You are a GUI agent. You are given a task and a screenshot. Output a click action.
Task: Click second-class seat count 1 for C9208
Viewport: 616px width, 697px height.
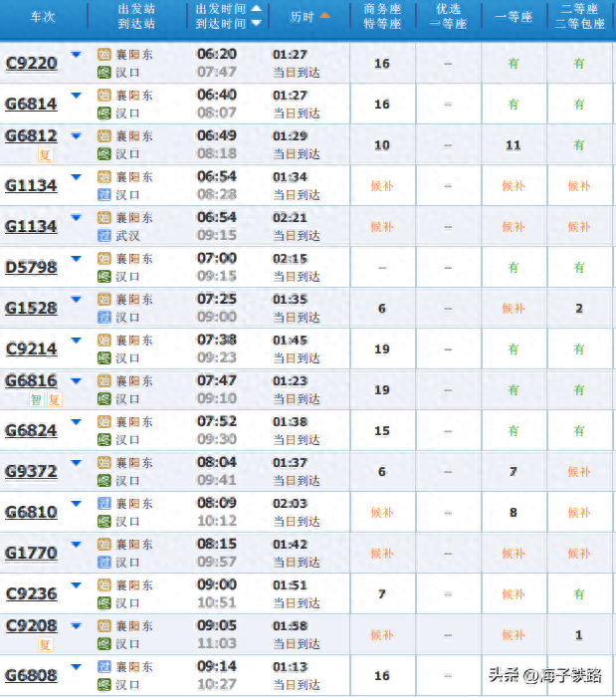coord(579,635)
